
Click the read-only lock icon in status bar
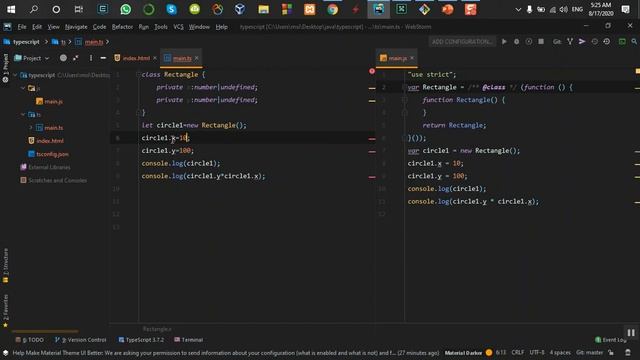[x=611, y=353]
